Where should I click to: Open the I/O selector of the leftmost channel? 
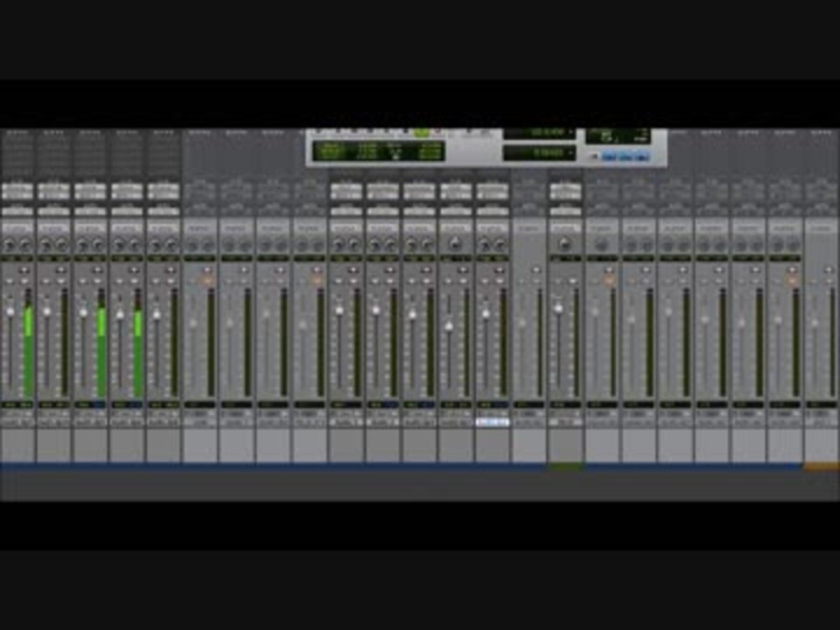[17, 192]
